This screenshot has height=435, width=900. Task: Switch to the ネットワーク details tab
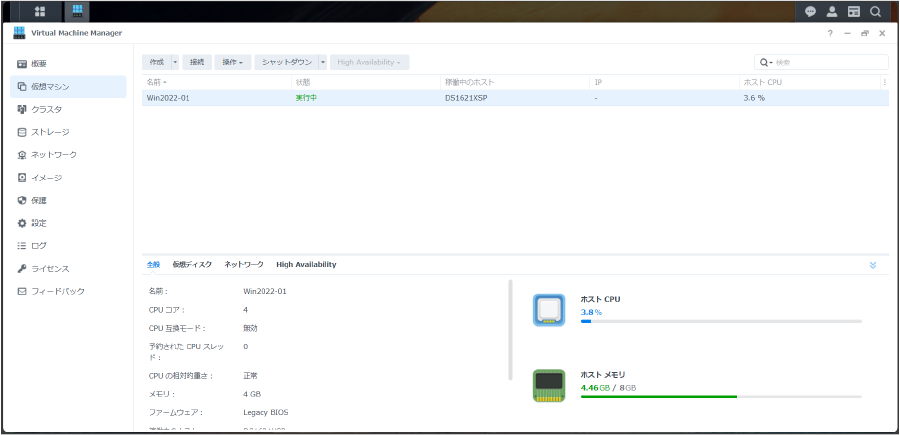pos(244,265)
